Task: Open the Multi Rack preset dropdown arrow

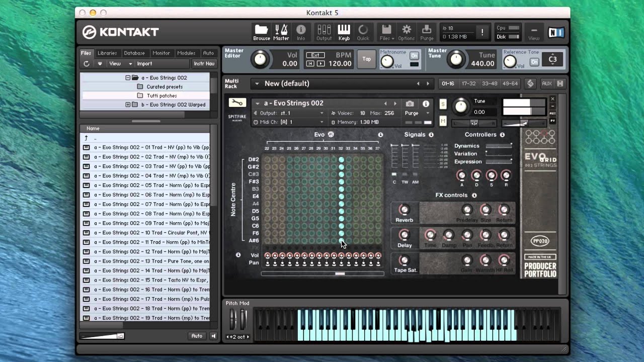Action: 257,83
